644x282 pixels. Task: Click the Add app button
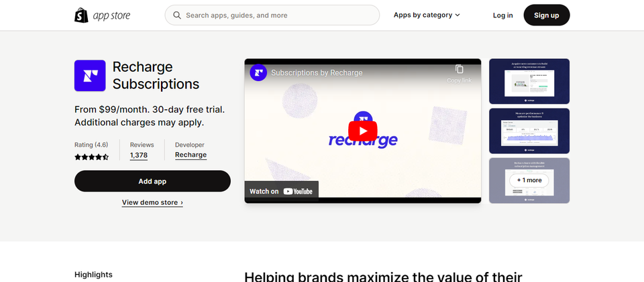pos(152,181)
